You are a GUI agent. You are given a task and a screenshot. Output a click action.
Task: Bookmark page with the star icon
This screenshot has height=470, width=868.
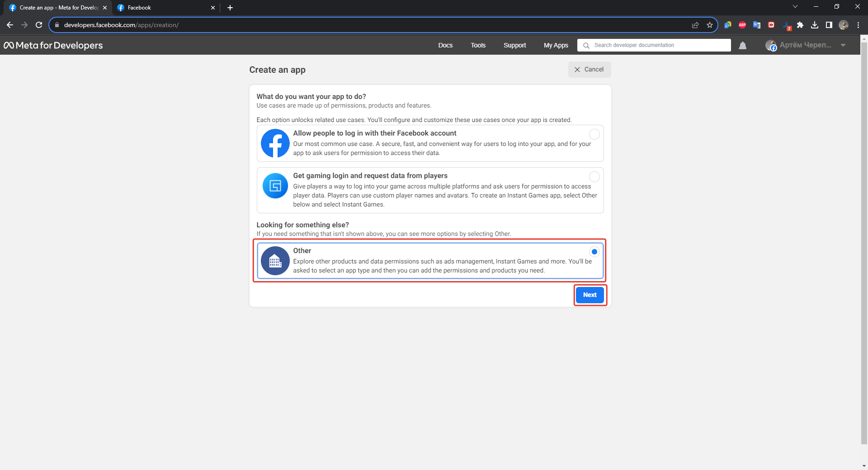[x=710, y=25]
